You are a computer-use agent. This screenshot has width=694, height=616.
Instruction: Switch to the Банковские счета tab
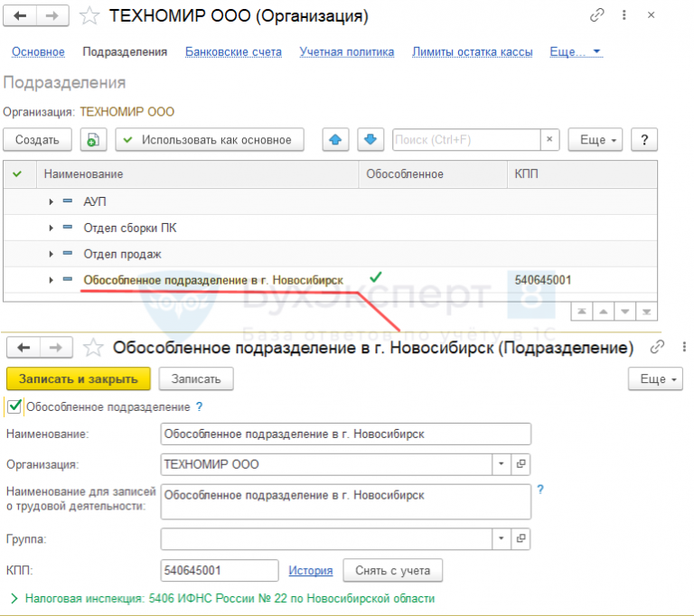233,51
